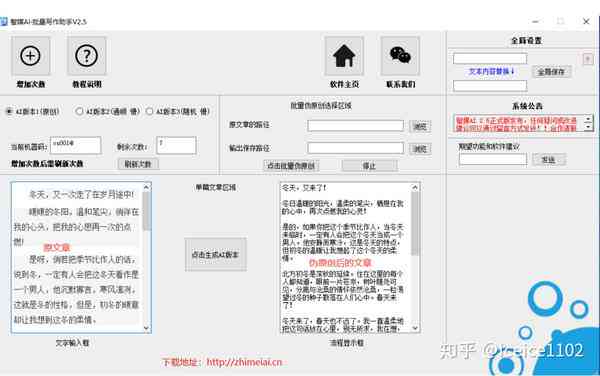Open the zhimeiai.cn download link

pyautogui.click(x=244, y=362)
